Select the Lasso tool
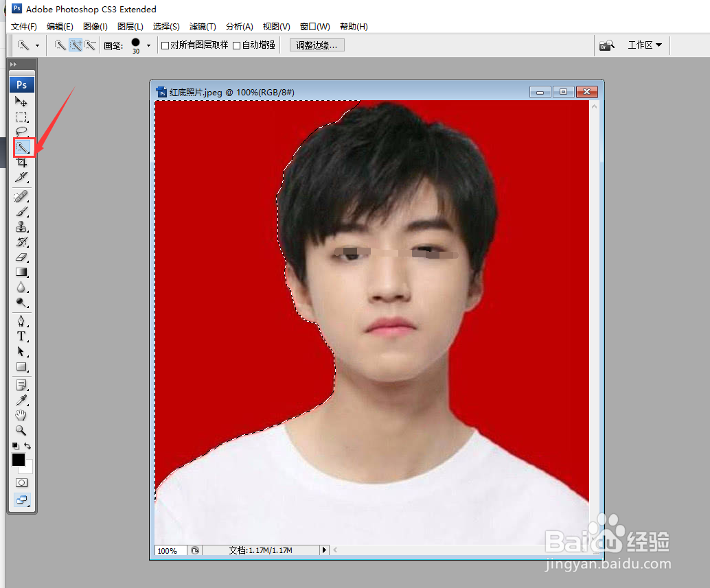The width and height of the screenshot is (710, 588). click(x=22, y=131)
